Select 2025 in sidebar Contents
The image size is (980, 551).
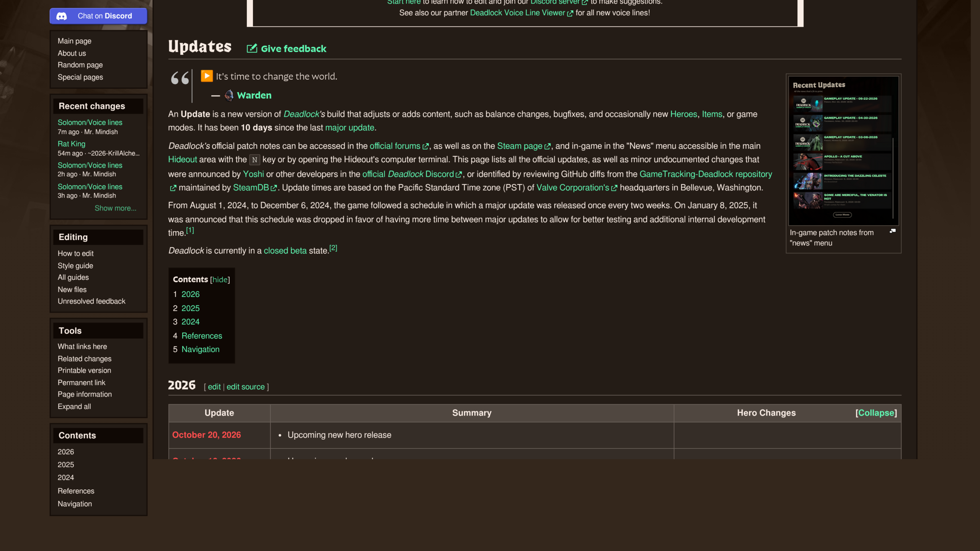coord(66,465)
